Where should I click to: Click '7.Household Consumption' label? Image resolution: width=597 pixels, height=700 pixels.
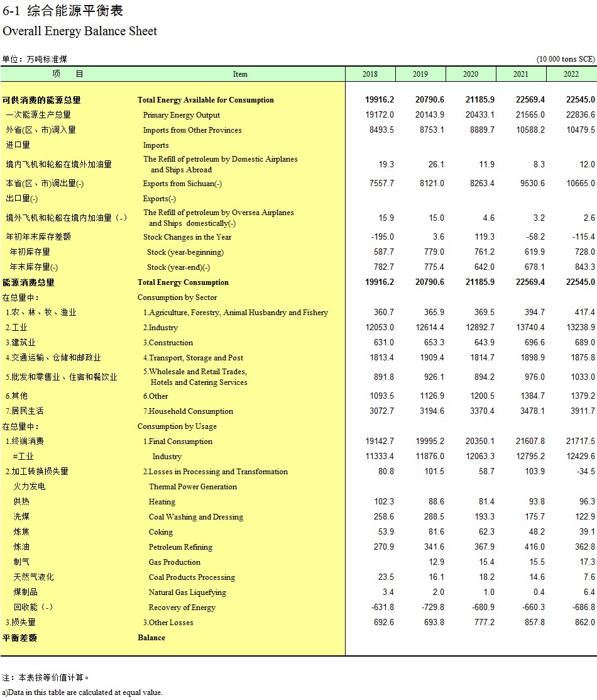[x=188, y=411]
